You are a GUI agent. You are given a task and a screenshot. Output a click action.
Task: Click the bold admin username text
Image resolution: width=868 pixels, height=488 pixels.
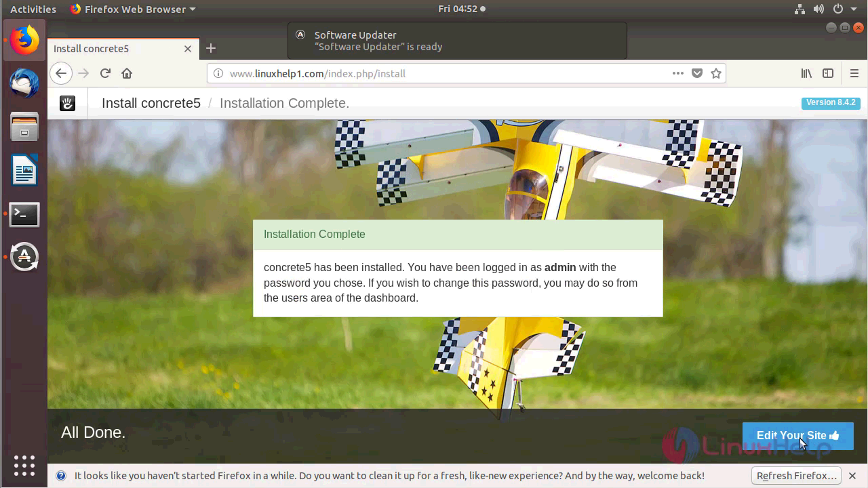(560, 268)
